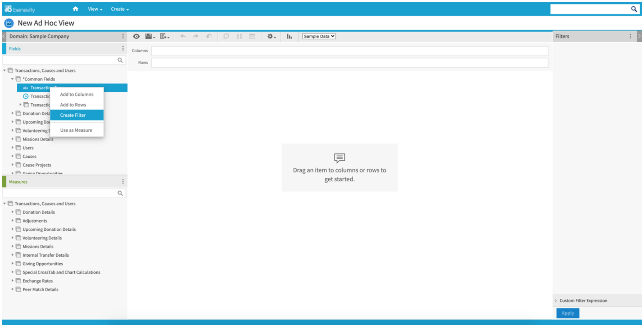Click the chart type bar icon
Image resolution: width=644 pixels, height=327 pixels.
click(289, 36)
